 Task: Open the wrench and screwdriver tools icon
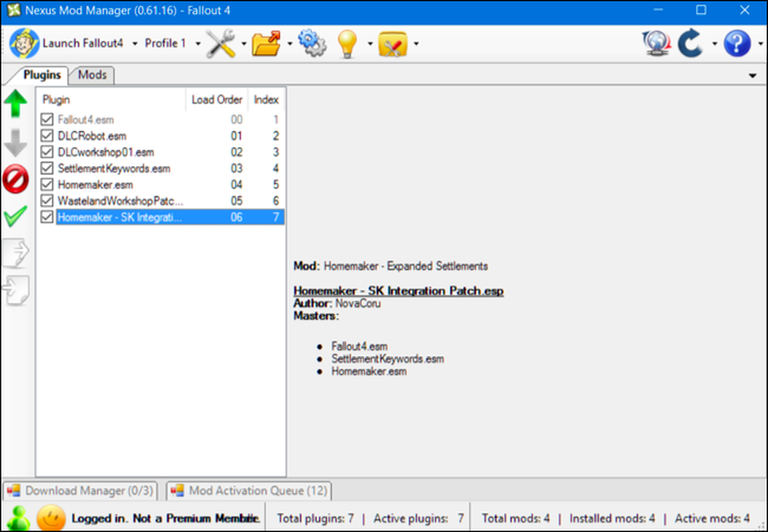click(221, 44)
